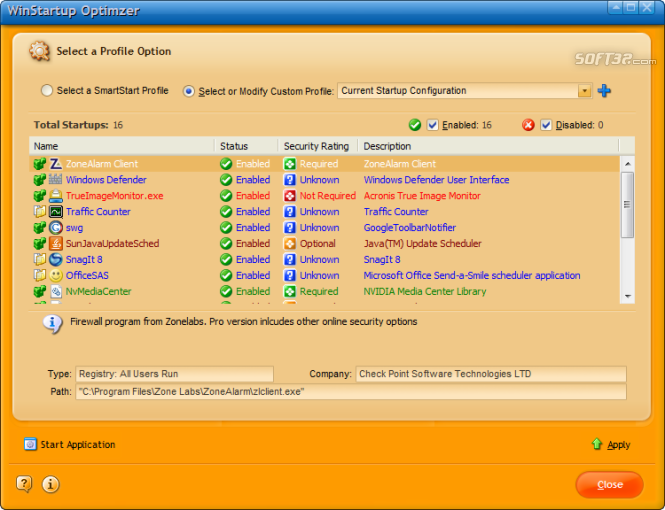Select the Traffic Counter row name
This screenshot has height=510, width=665.
(x=98, y=212)
